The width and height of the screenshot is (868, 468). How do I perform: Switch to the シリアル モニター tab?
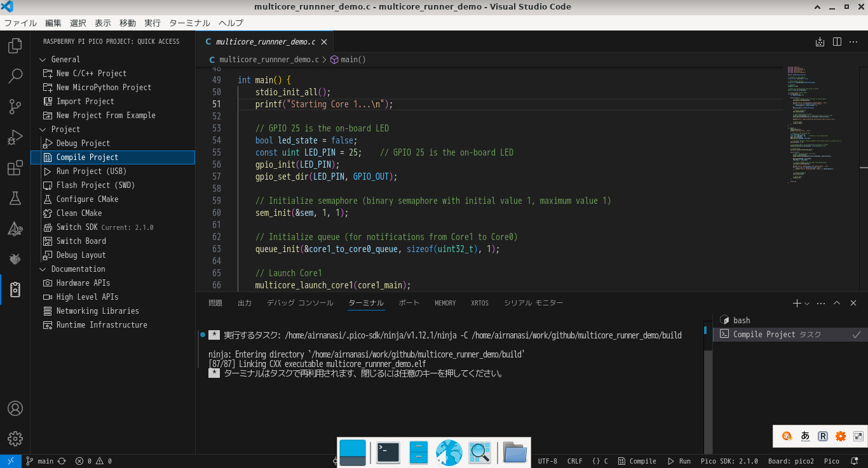[x=534, y=304]
